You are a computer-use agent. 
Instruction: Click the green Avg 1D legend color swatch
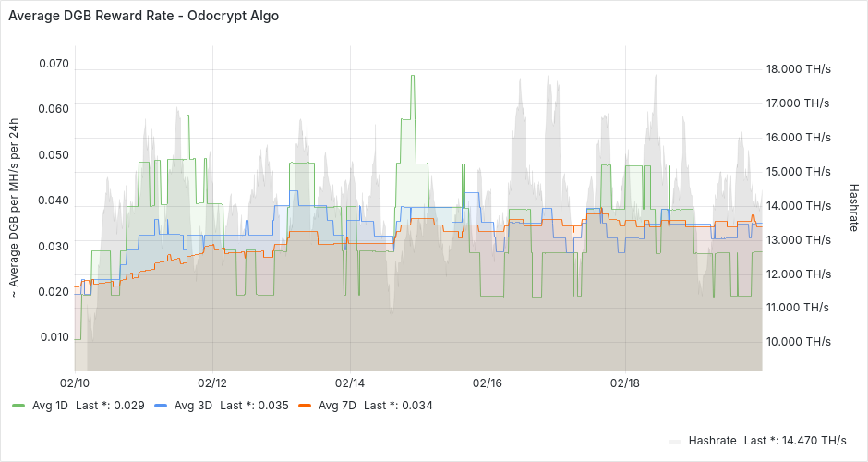[x=18, y=406]
